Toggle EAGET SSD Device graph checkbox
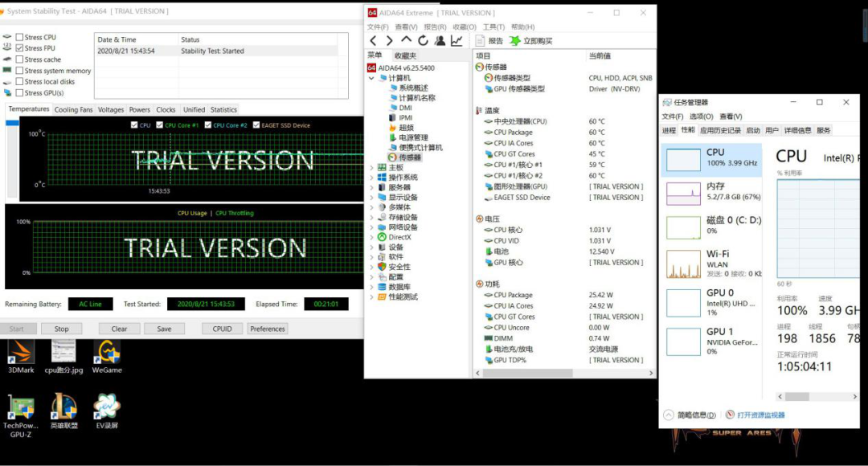The image size is (868, 466). click(256, 125)
